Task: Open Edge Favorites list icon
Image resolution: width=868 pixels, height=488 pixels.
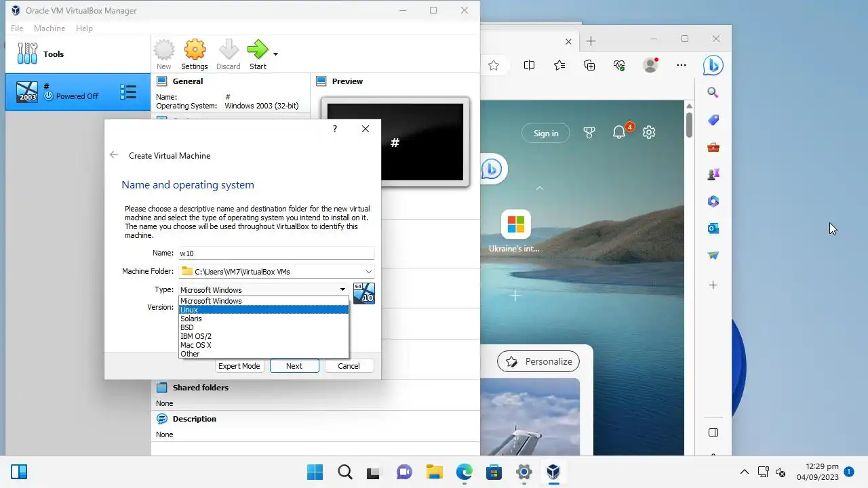Action: coord(559,65)
